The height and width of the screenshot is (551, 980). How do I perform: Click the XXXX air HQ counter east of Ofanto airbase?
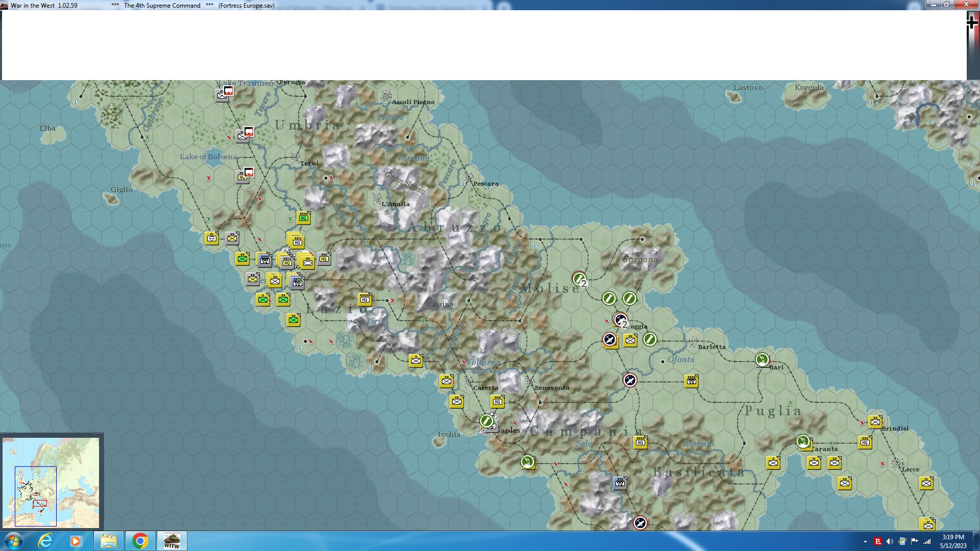(x=692, y=381)
